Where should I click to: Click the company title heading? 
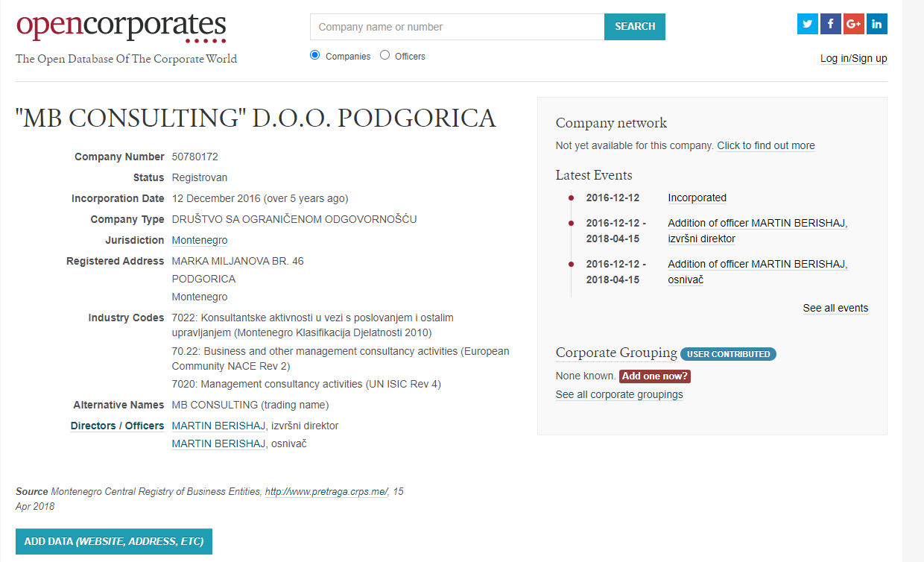(256, 118)
